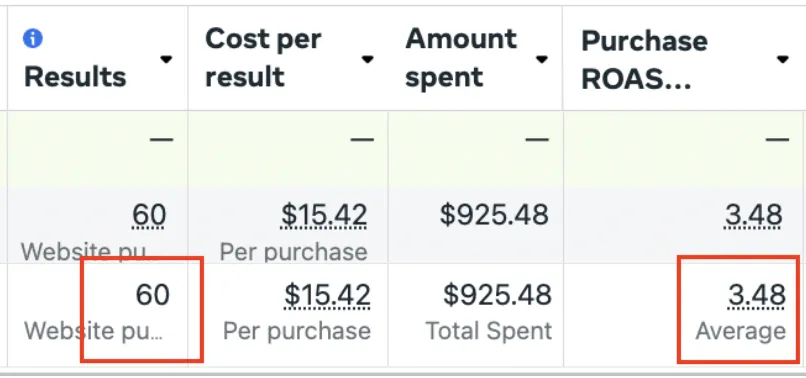The image size is (806, 378).
Task: Click the $925.48 Total Spent value
Action: coord(498,295)
